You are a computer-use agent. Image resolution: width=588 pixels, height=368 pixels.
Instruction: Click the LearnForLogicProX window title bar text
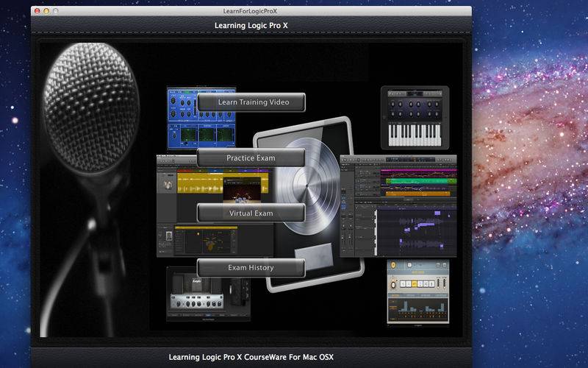point(250,11)
